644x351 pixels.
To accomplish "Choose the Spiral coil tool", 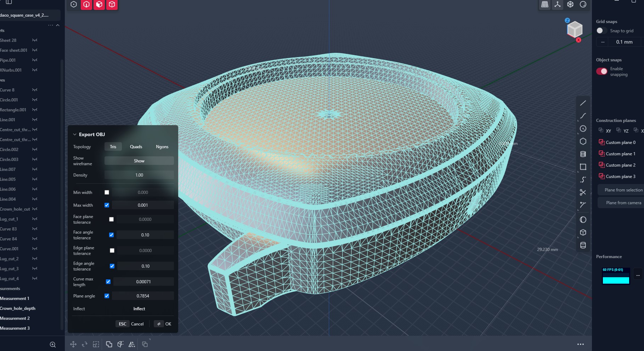I will tap(583, 154).
